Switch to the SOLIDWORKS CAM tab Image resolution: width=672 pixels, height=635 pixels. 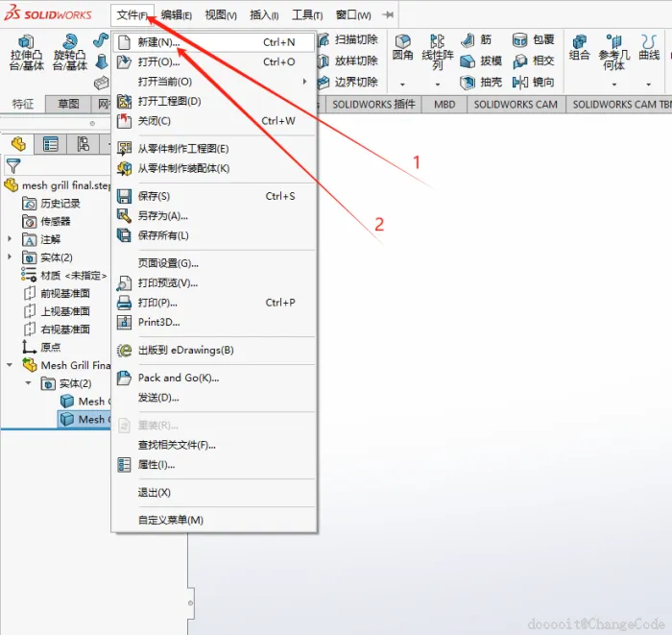516,104
